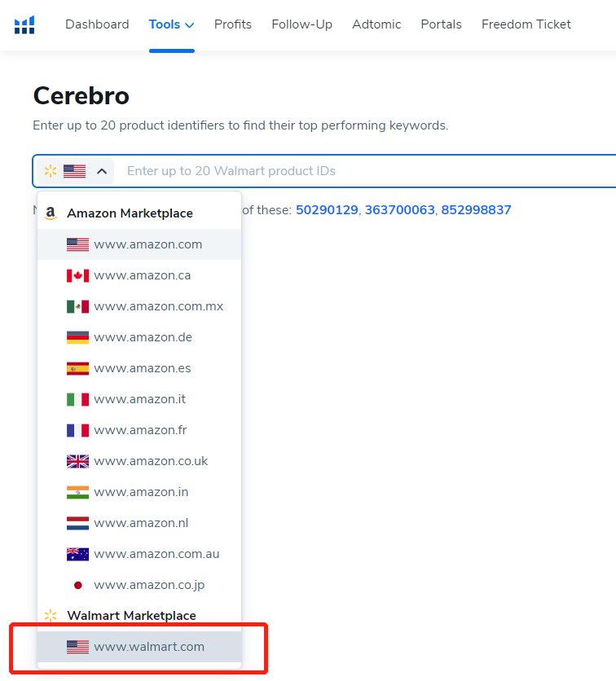Click the Spain flag icon
The width and height of the screenshot is (616, 681).
(77, 368)
